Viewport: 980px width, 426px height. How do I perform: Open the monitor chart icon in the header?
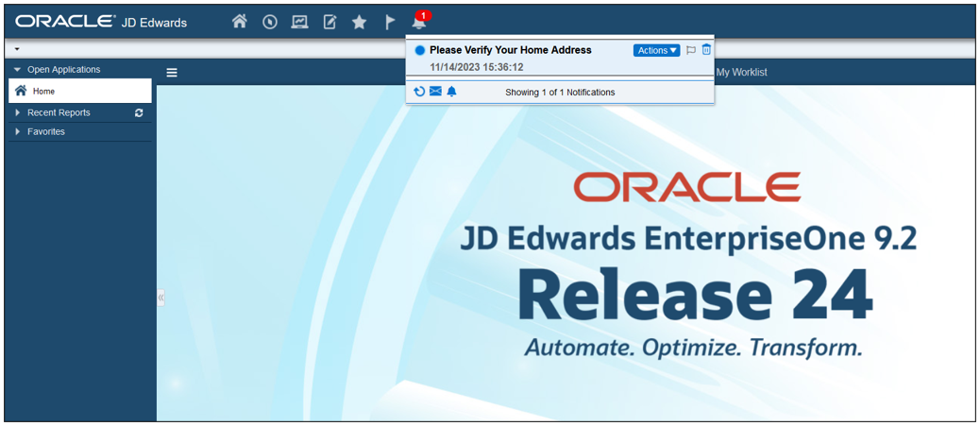pos(300,22)
